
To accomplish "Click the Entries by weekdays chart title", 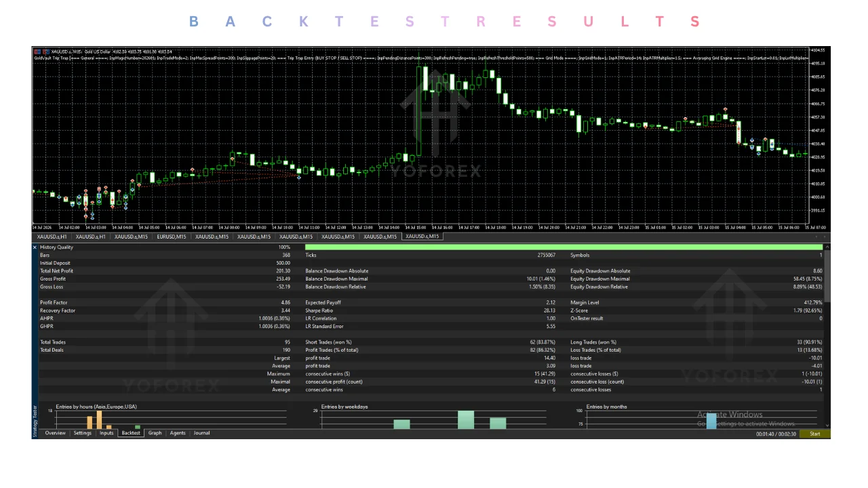I will pos(344,407).
